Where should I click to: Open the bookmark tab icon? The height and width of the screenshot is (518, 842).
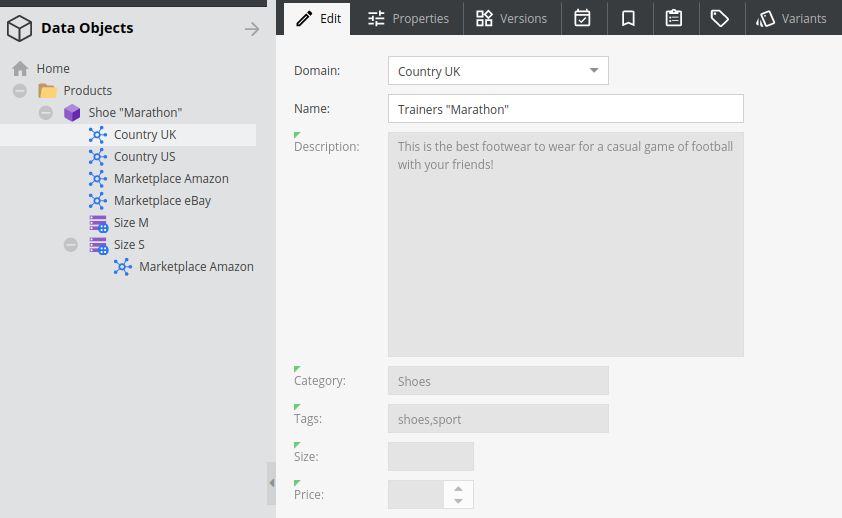(x=628, y=19)
